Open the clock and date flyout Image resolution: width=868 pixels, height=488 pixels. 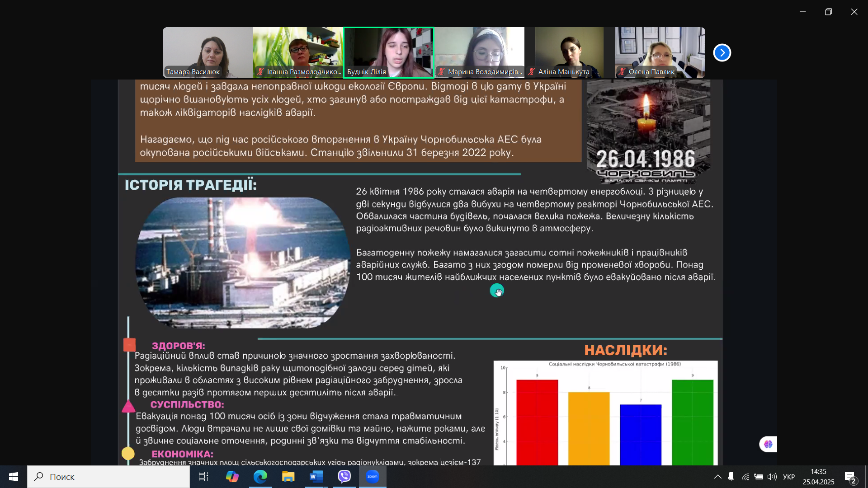pos(818,477)
